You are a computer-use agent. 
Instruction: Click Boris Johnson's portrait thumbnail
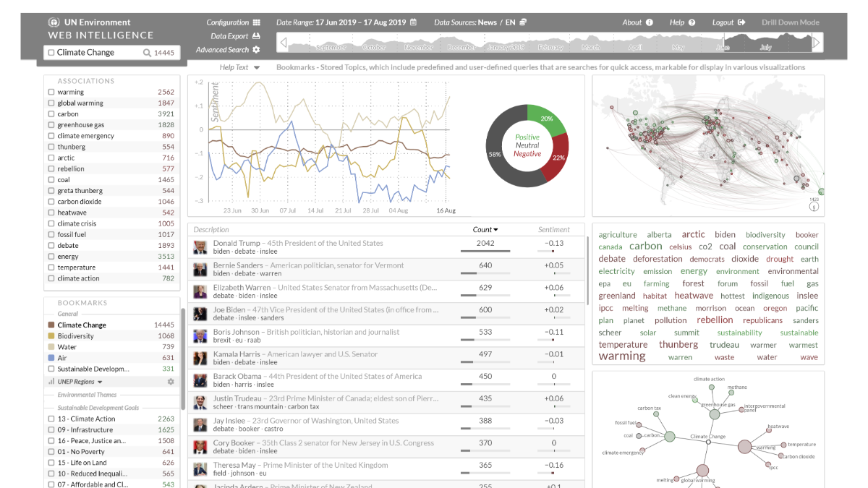200,336
